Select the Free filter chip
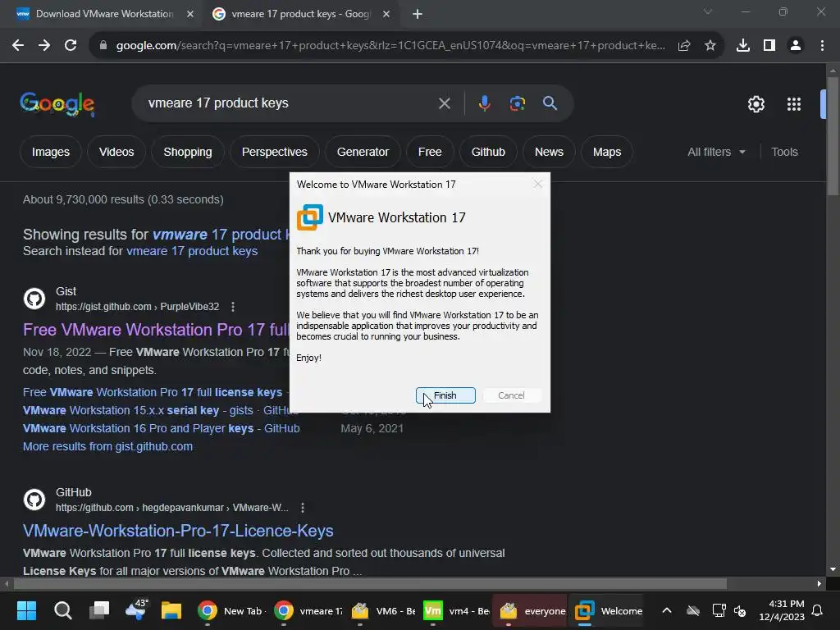This screenshot has width=840, height=630. click(x=430, y=152)
